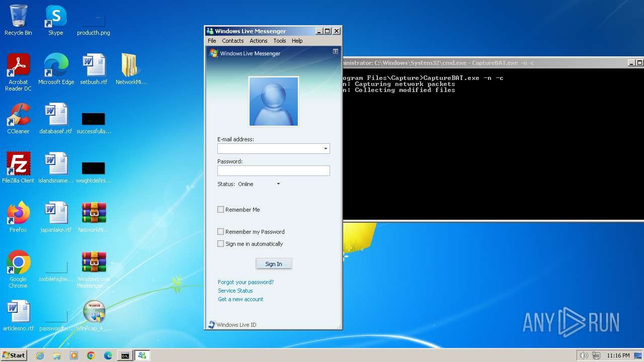Click the Sign In button
Viewport: 644px width, 362px height.
coord(274,264)
